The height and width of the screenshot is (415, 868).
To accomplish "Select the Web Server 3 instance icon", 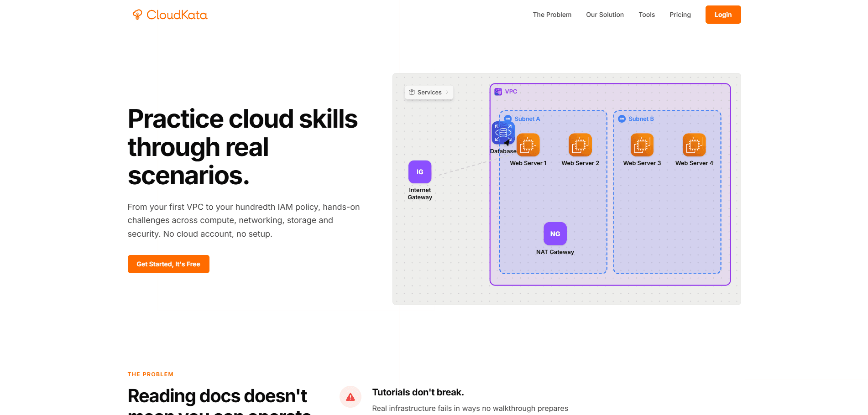I will tap(642, 145).
